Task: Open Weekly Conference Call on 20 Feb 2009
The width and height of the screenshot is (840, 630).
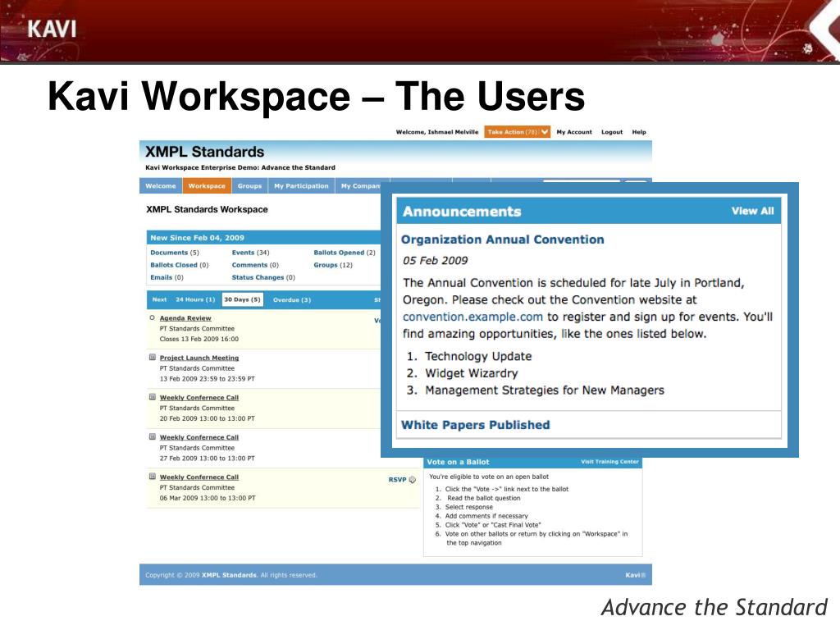Action: (x=199, y=398)
